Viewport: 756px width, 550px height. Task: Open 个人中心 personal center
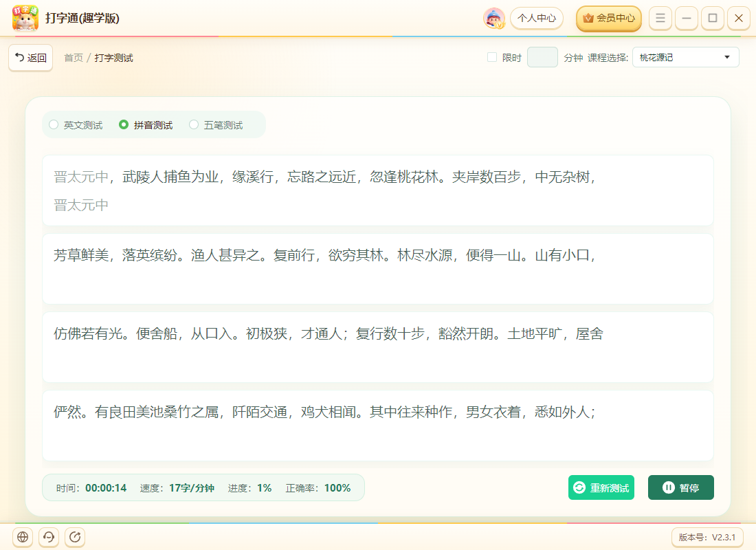click(537, 19)
